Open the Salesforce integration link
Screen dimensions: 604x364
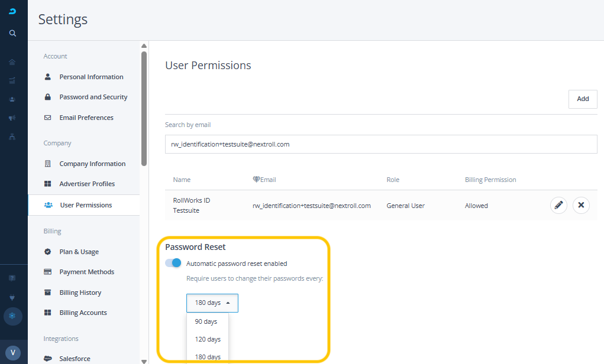pos(75,359)
